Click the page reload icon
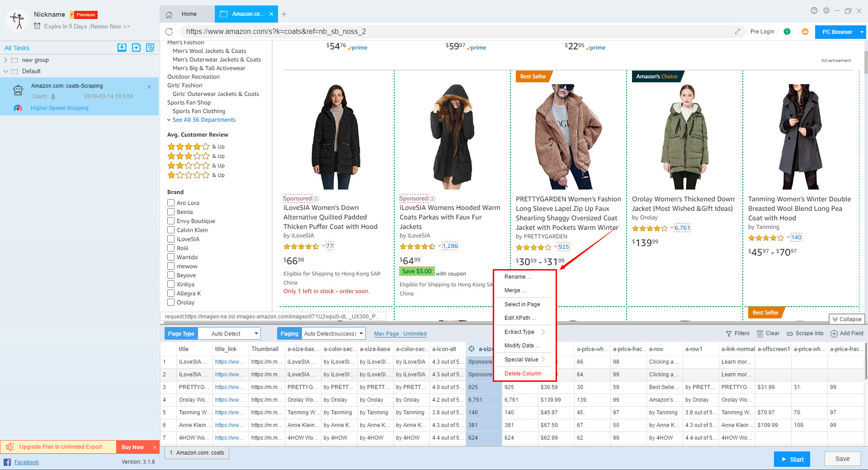Viewport: 868px width, 470px height. (x=169, y=32)
